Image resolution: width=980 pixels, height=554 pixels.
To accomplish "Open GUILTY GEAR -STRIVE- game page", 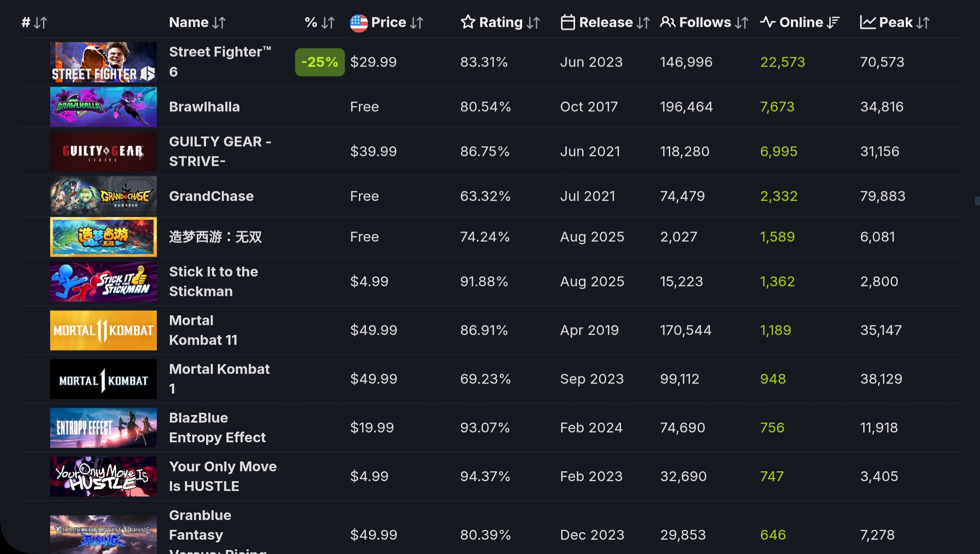I will (220, 152).
